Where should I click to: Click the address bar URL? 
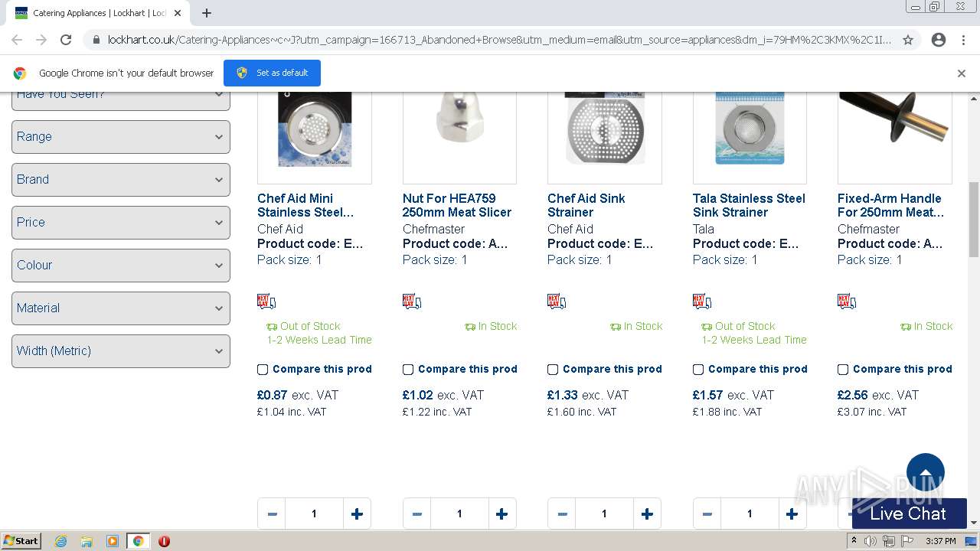499,40
